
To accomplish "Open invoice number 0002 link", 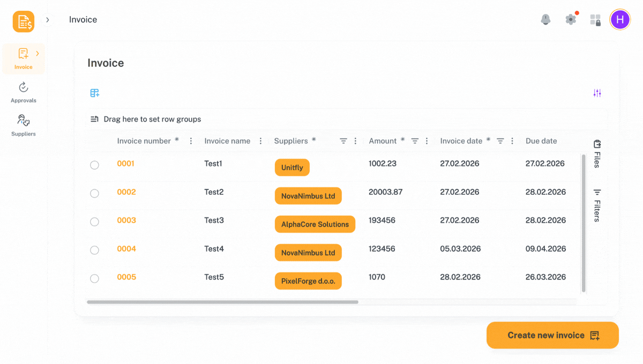I will coord(126,192).
